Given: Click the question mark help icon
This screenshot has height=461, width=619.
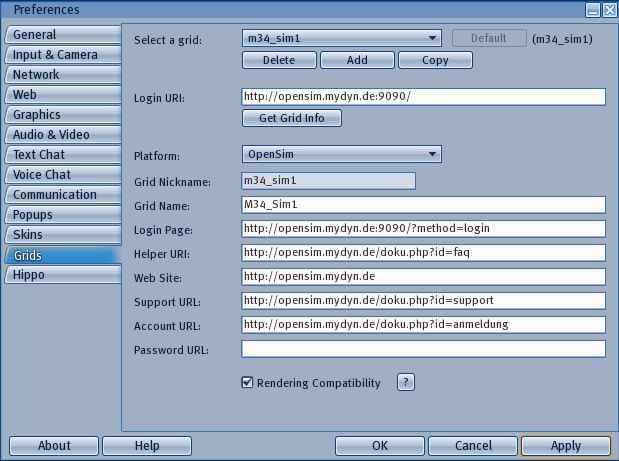Looking at the screenshot, I should point(406,382).
